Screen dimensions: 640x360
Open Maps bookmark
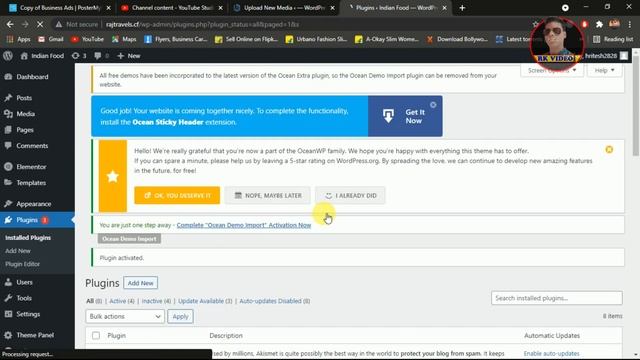pos(124,39)
